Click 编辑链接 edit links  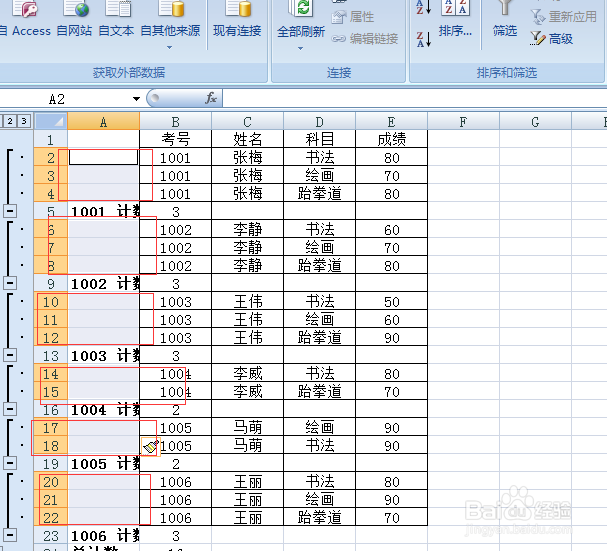click(365, 38)
